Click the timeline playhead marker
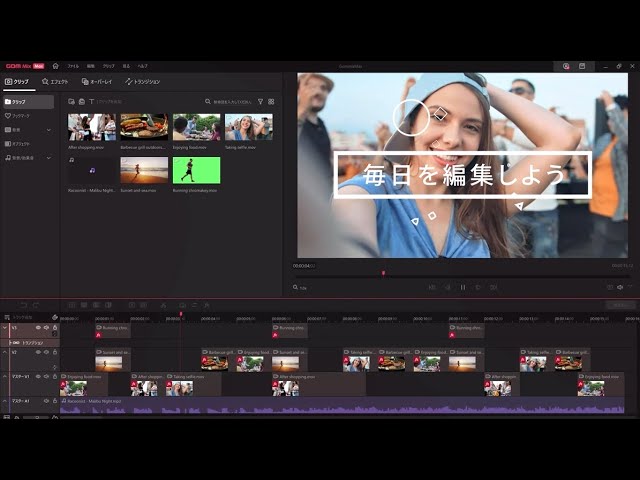 [x=181, y=314]
